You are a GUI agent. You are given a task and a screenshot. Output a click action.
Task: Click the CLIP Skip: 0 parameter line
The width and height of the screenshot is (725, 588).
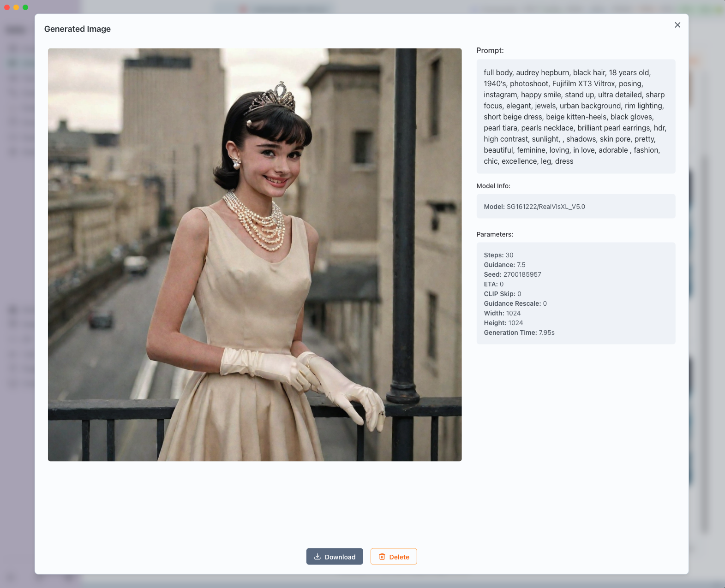[x=503, y=294]
